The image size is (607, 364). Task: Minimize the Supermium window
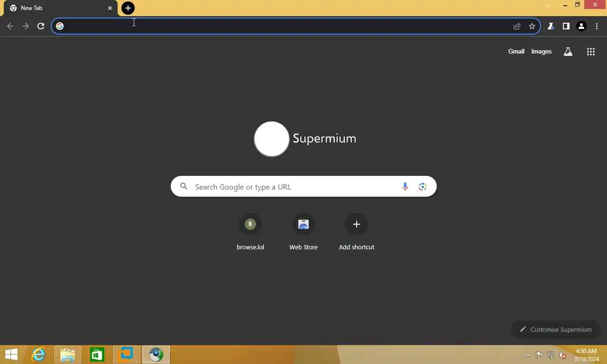click(565, 5)
